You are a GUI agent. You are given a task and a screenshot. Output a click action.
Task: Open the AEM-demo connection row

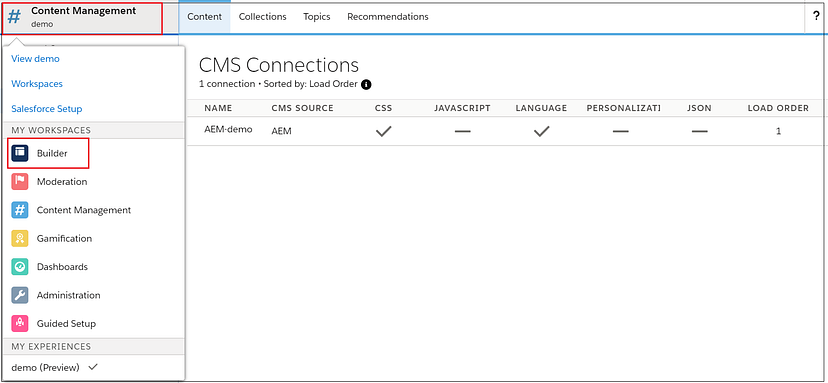[x=506, y=131]
